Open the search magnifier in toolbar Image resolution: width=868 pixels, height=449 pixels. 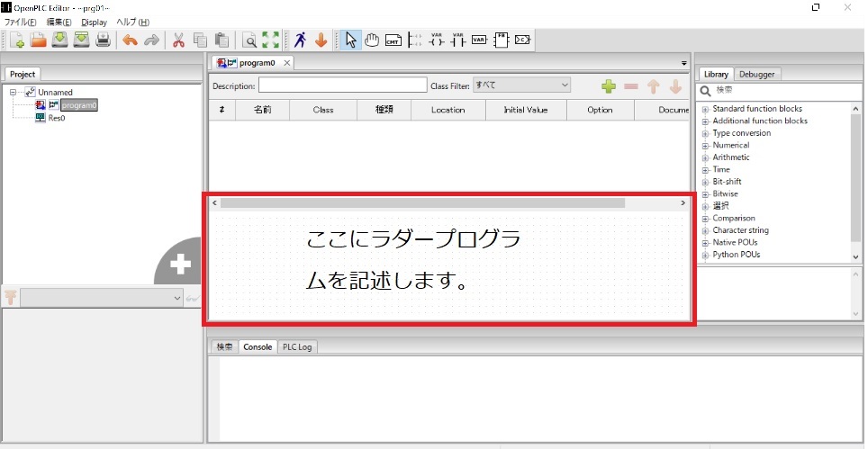(x=249, y=40)
